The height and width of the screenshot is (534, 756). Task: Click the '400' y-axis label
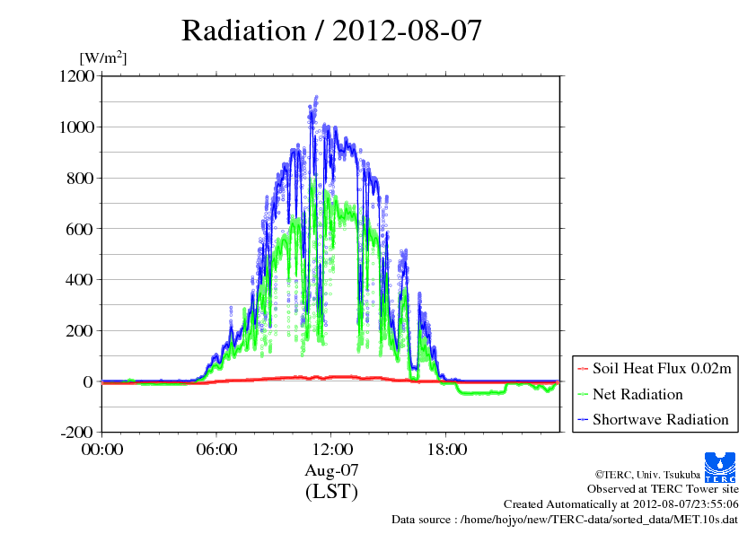click(x=80, y=279)
